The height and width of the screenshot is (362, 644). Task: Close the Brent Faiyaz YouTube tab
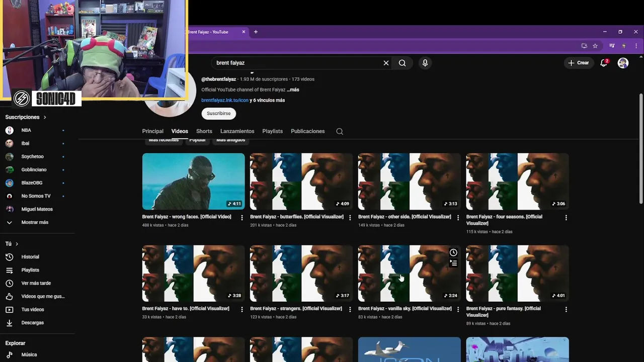[x=244, y=32]
